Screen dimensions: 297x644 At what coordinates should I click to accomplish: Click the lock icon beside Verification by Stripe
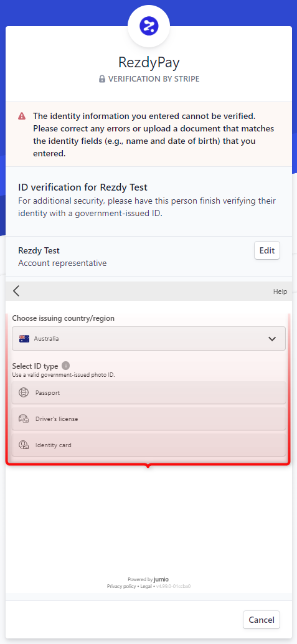pyautogui.click(x=102, y=79)
